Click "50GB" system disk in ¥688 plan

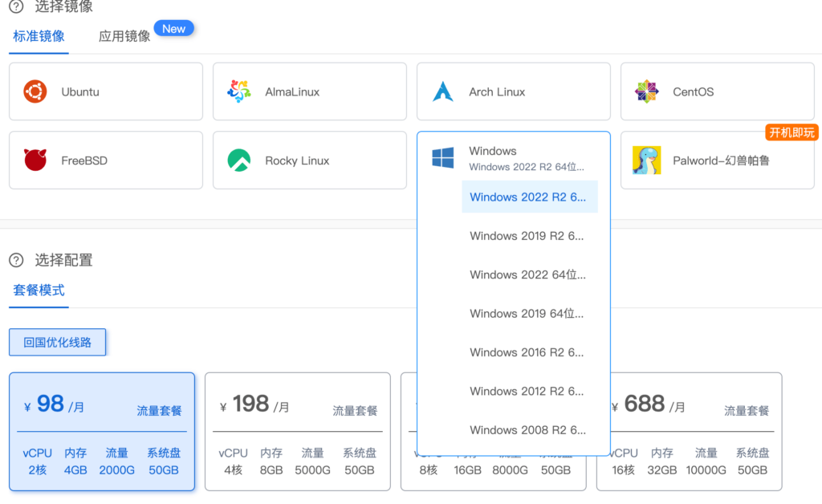pyautogui.click(x=752, y=470)
